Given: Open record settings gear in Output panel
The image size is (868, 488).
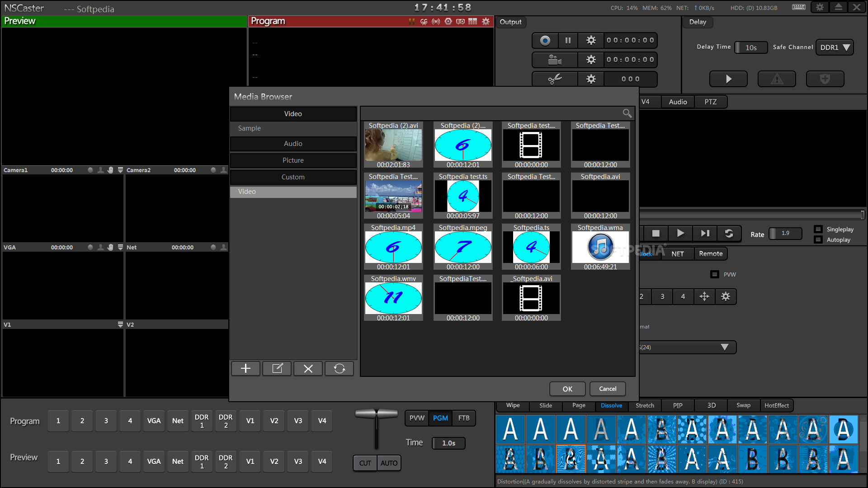Looking at the screenshot, I should (591, 40).
